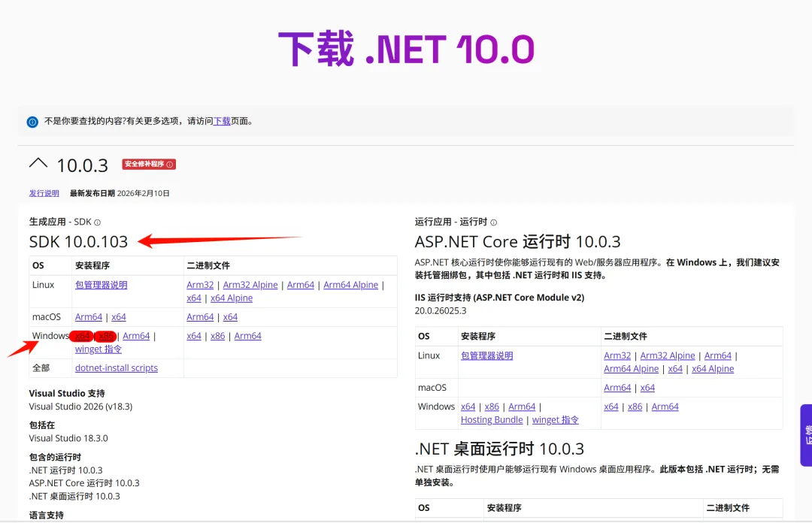The image size is (812, 523).
Task: Download ASP.NET Core macOS x64 binary
Action: (647, 388)
